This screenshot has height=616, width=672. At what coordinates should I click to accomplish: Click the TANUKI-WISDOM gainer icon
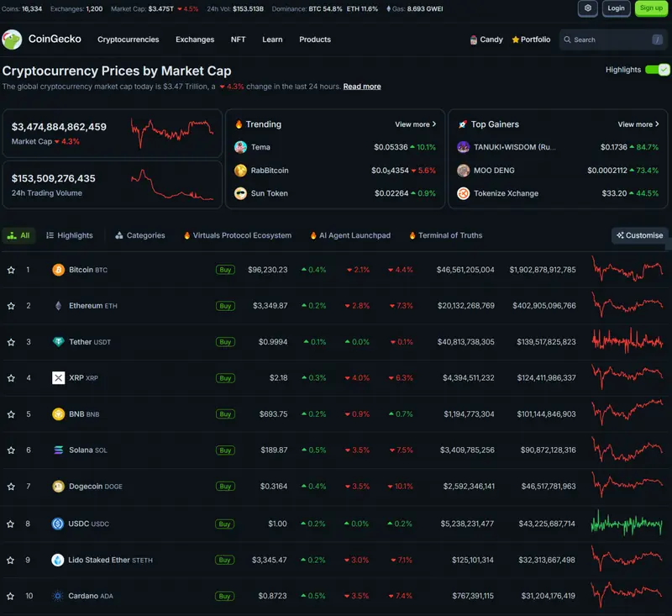coord(464,147)
